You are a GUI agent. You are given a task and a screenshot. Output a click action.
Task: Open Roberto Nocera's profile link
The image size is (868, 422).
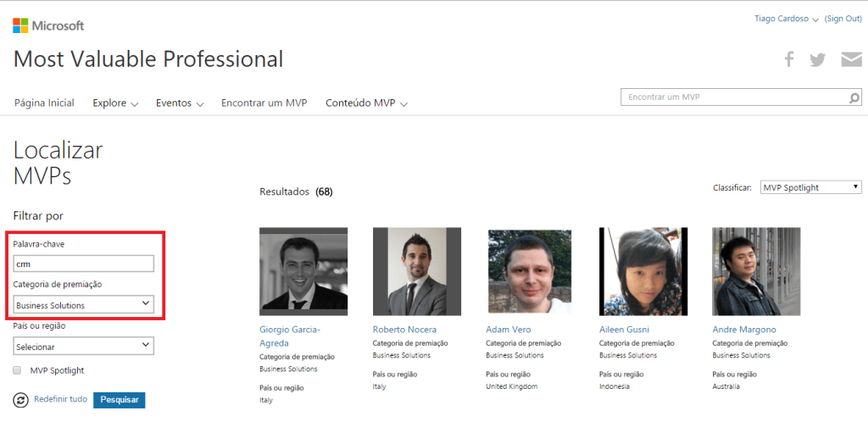tap(404, 329)
